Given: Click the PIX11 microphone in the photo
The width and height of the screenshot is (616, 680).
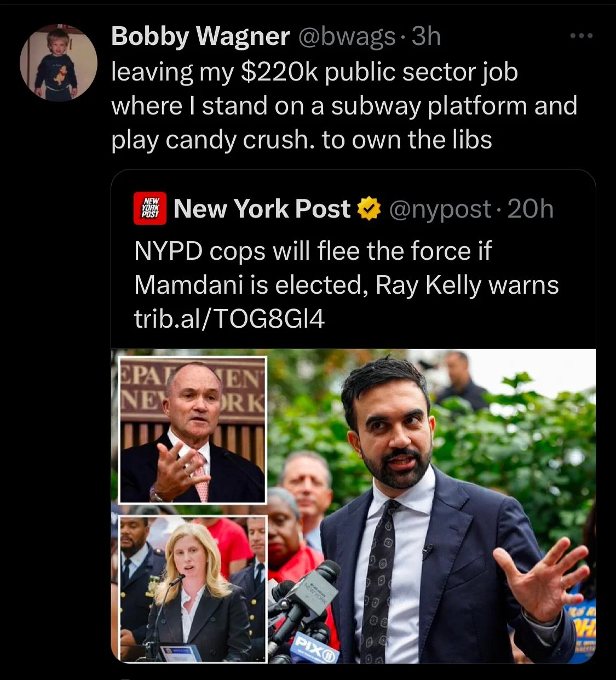Looking at the screenshot, I should tap(312, 647).
